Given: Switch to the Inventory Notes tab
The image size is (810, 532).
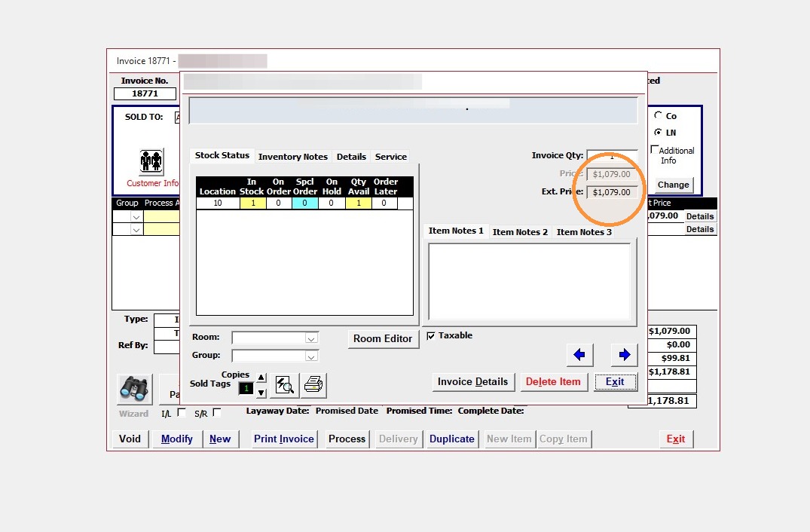Looking at the screenshot, I should (293, 157).
